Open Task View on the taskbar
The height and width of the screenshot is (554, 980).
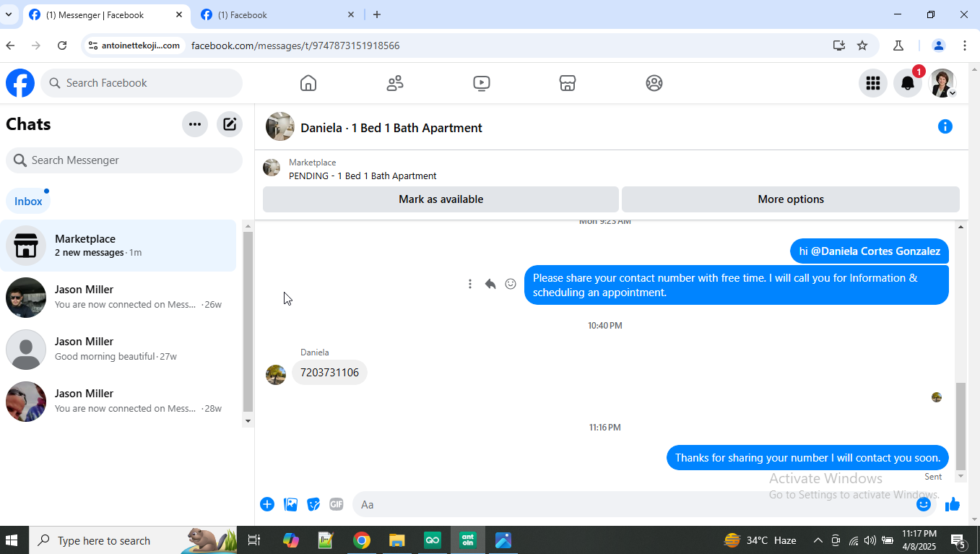(253, 540)
